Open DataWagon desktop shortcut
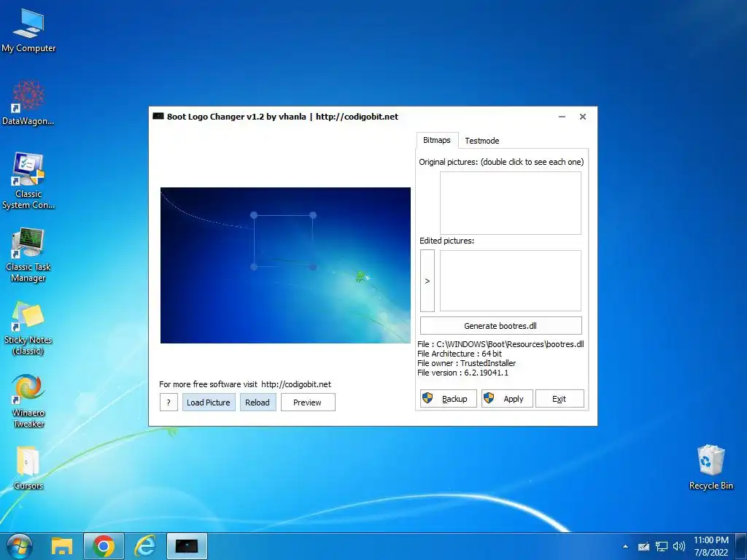Screen dimensions: 747x560 coord(28,103)
